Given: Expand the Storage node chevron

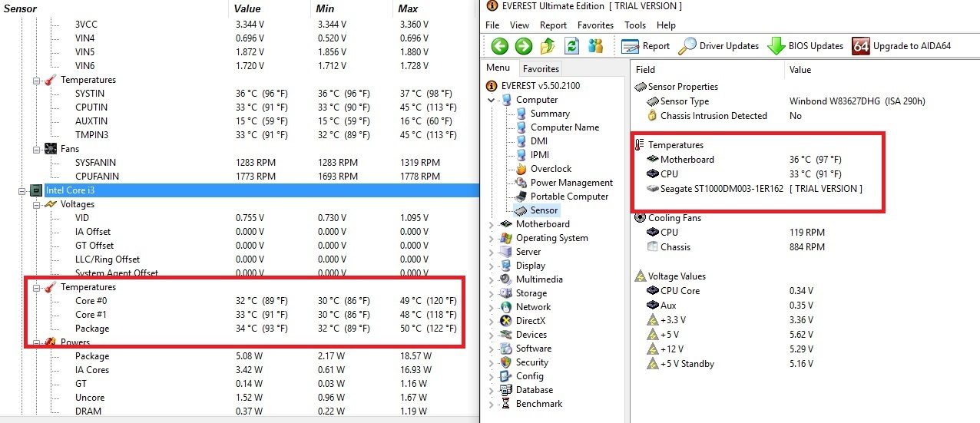Looking at the screenshot, I should coord(492,293).
